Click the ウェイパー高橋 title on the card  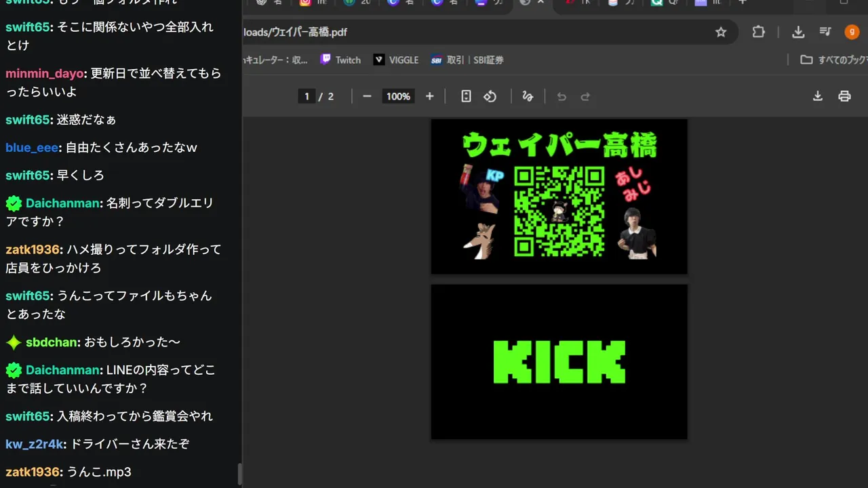pyautogui.click(x=559, y=144)
